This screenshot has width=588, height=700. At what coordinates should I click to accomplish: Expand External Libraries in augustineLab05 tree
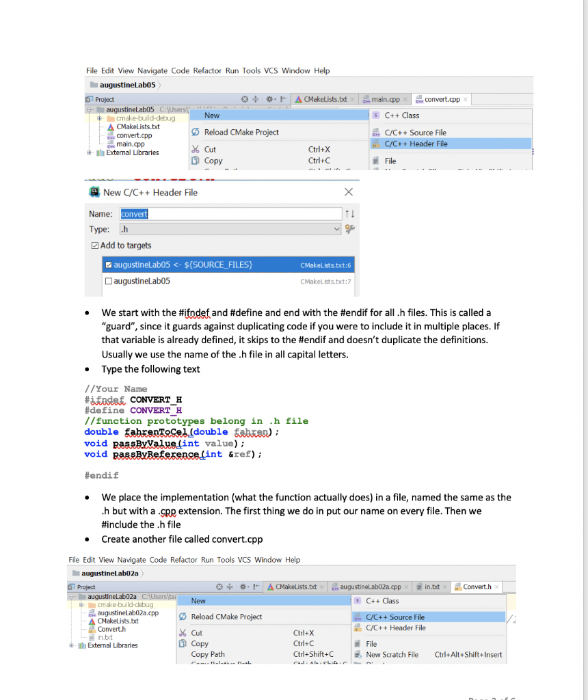[89, 152]
